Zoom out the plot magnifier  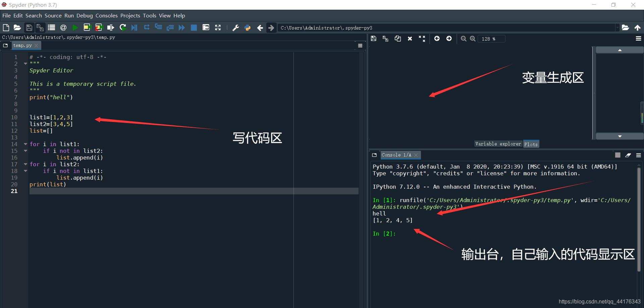pyautogui.click(x=464, y=39)
